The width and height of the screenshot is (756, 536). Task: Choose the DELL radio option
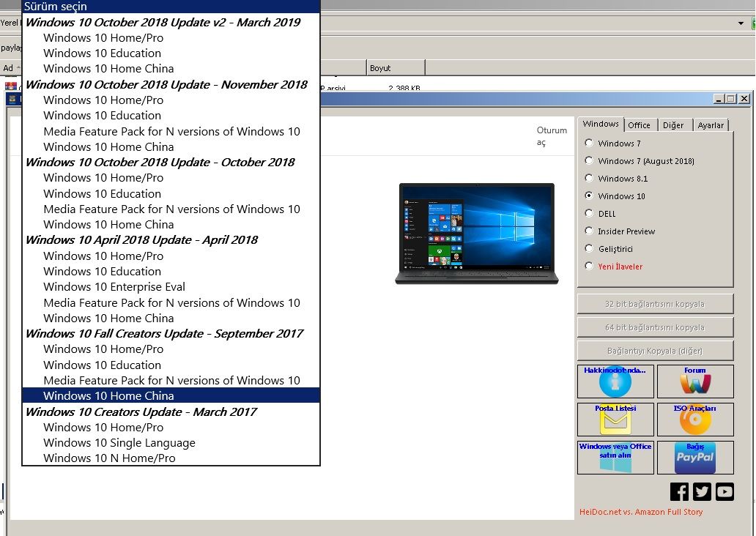click(x=589, y=213)
